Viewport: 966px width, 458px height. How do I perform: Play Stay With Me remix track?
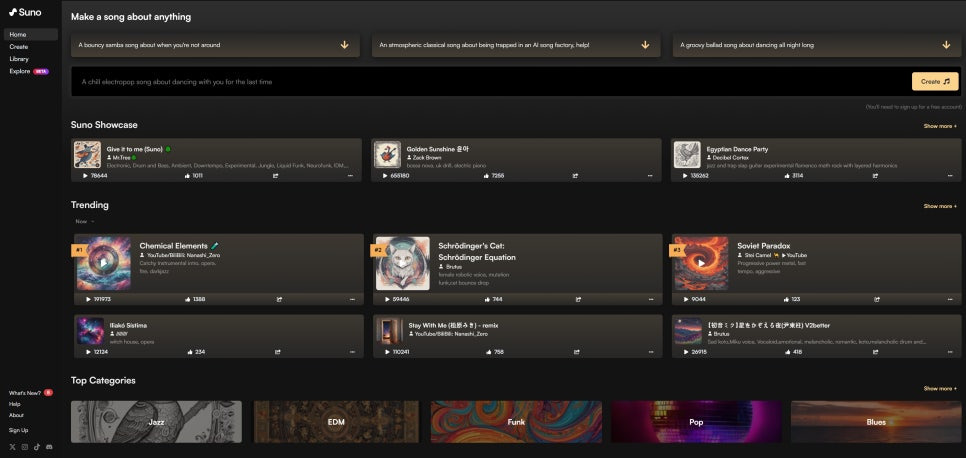point(387,352)
